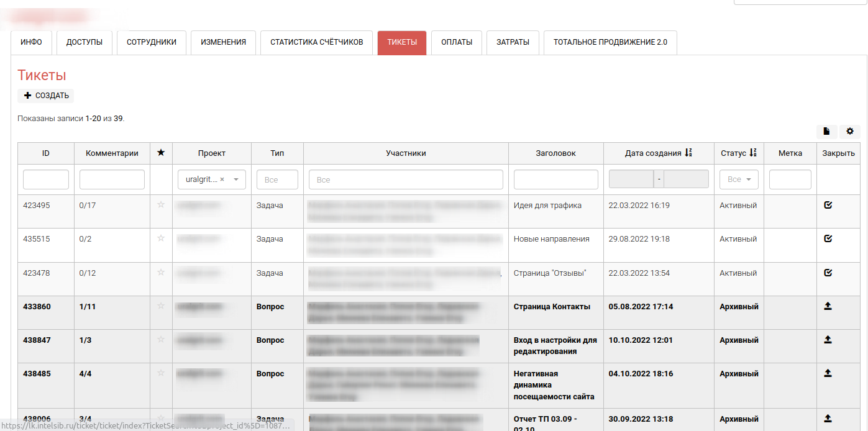868x431 pixels.
Task: Remove uralgrit project filter with x
Action: (222, 179)
